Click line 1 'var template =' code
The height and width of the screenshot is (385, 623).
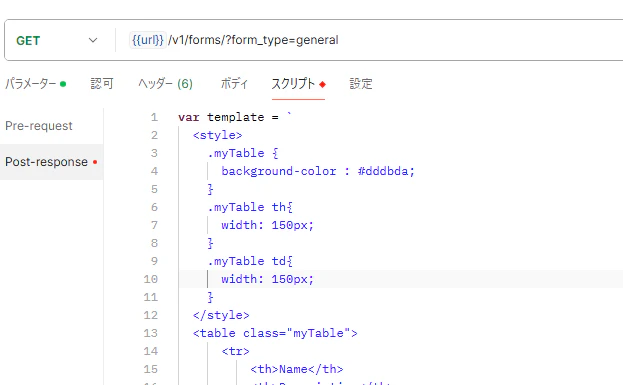[235, 117]
